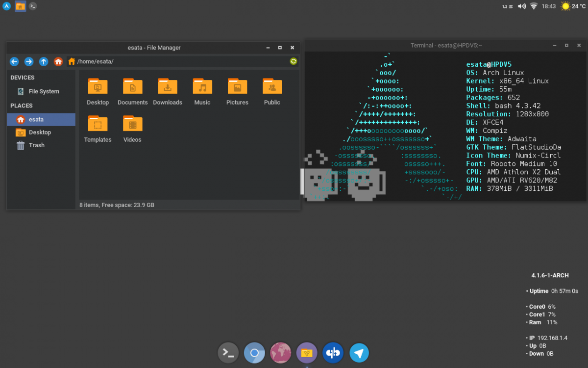Switch to File Manager via top panel button
The image size is (588, 368).
(20, 6)
